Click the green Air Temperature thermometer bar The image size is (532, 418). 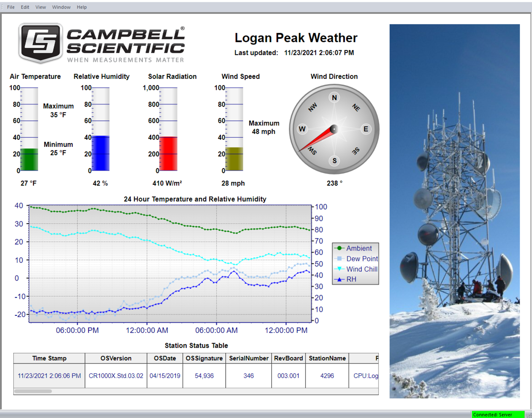[x=29, y=159]
